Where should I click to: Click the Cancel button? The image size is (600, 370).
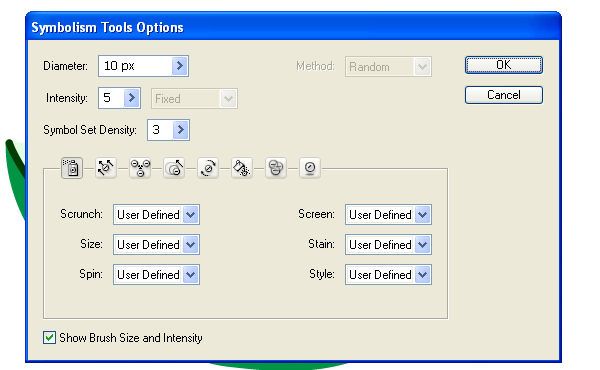[x=504, y=95]
